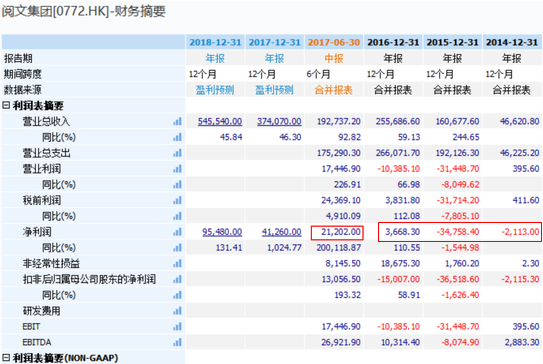The height and width of the screenshot is (364, 543).
Task: Click the 报告期 row label
Action: [x=18, y=58]
